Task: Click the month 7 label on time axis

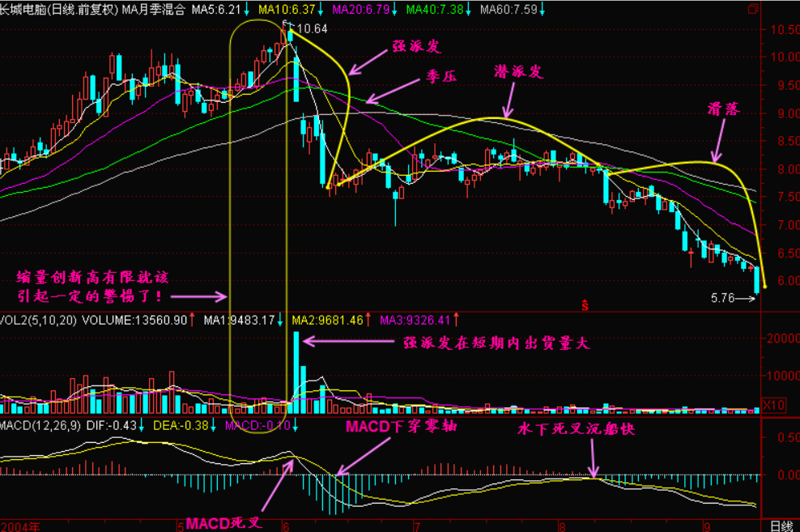Action: (415, 526)
